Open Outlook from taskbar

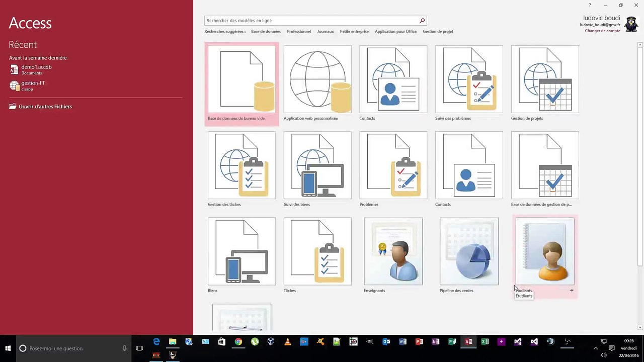click(386, 342)
